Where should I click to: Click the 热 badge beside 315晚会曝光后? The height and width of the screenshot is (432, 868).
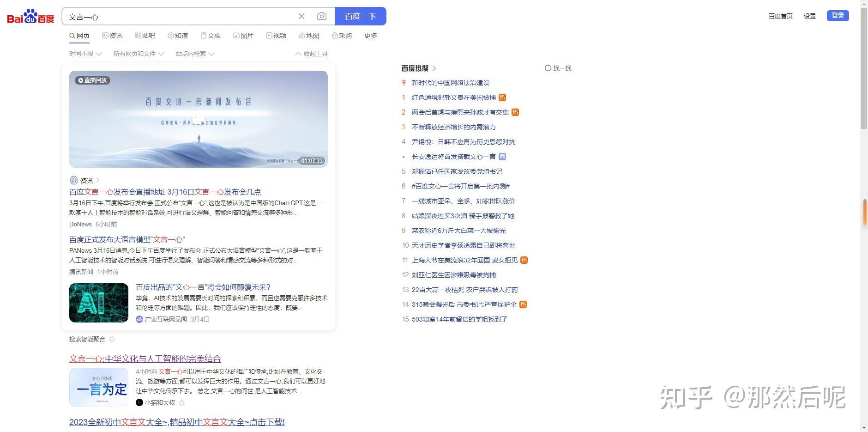click(523, 304)
